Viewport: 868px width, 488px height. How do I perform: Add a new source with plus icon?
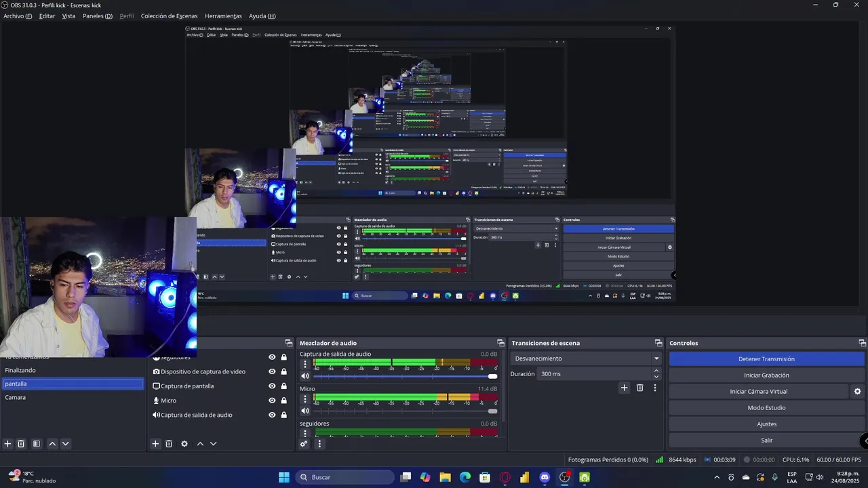coord(155,444)
